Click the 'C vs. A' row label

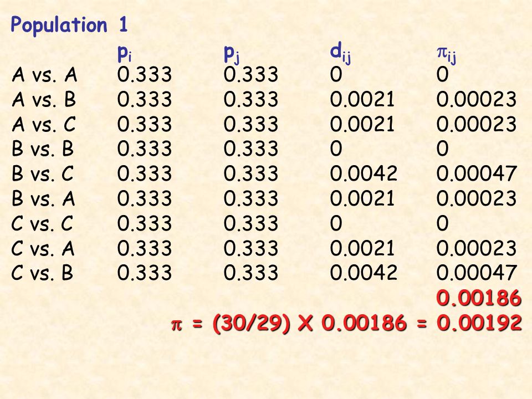click(43, 248)
